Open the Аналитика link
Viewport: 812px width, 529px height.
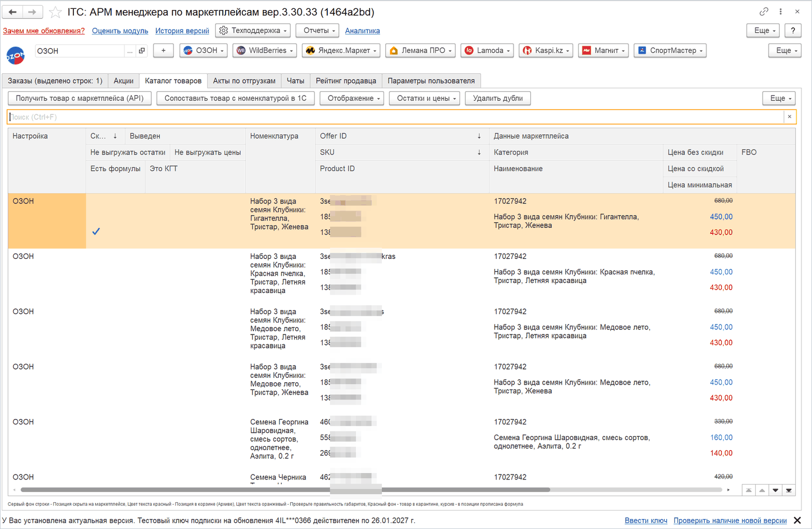pos(362,31)
